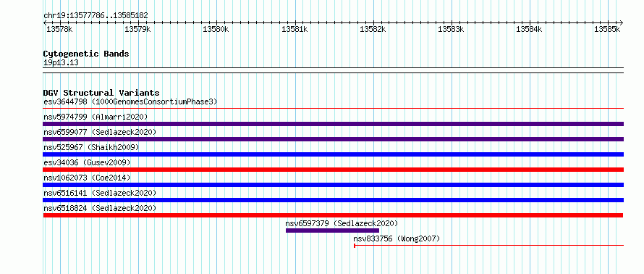644x274 pixels.
Task: Open the nsv6597379 (Sedlazeck2020) label
Action: (342, 223)
